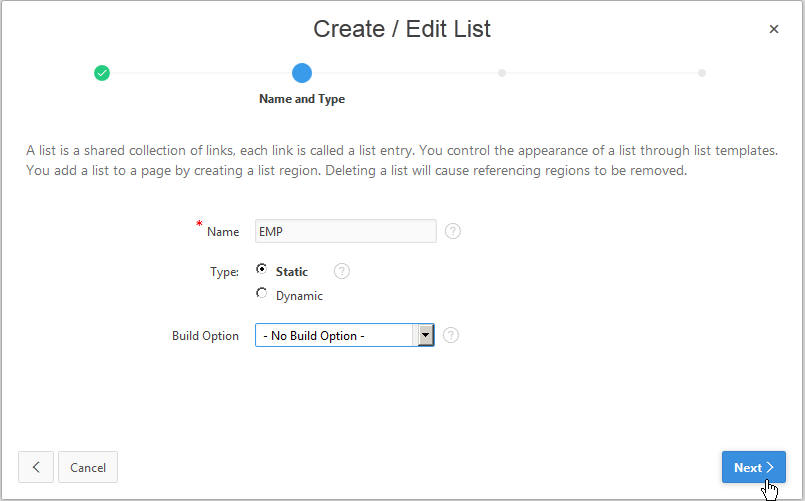The height and width of the screenshot is (501, 805).
Task: Select the third wizard step dot
Action: click(x=502, y=72)
